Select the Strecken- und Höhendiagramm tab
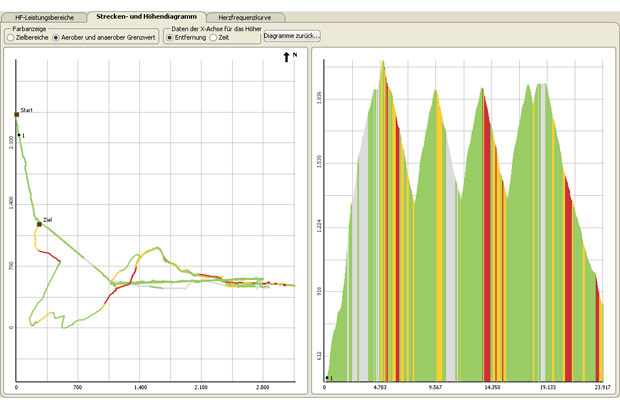620x413 pixels. pos(146,18)
